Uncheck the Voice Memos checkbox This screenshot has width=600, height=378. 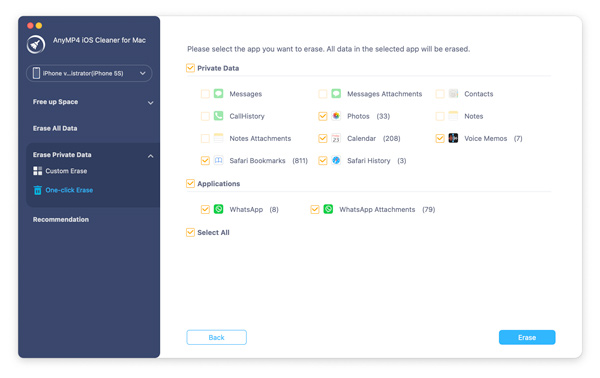440,138
